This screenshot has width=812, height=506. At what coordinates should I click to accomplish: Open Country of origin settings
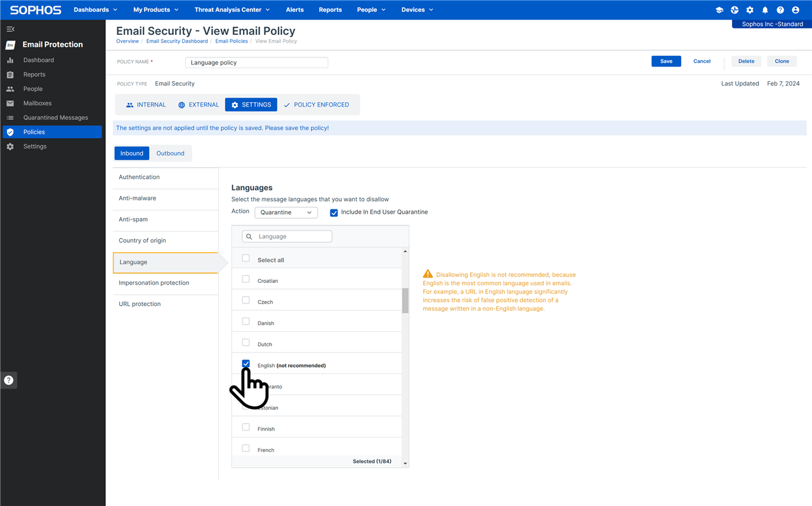(166, 240)
